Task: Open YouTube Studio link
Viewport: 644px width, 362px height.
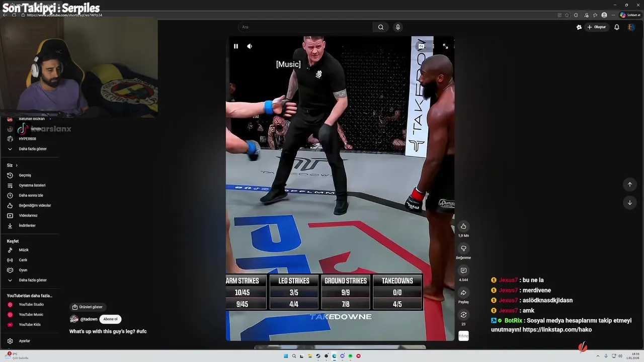Action: [x=31, y=305]
